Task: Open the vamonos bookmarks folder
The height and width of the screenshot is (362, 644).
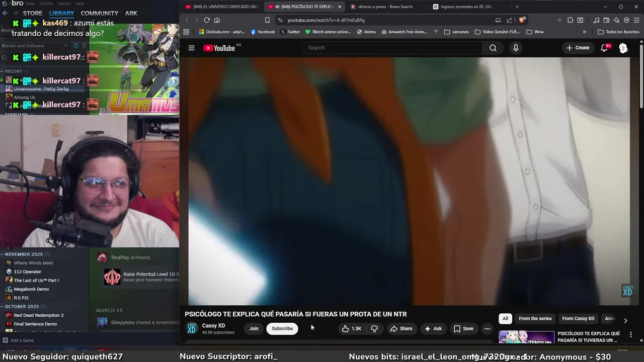Action: [456, 32]
